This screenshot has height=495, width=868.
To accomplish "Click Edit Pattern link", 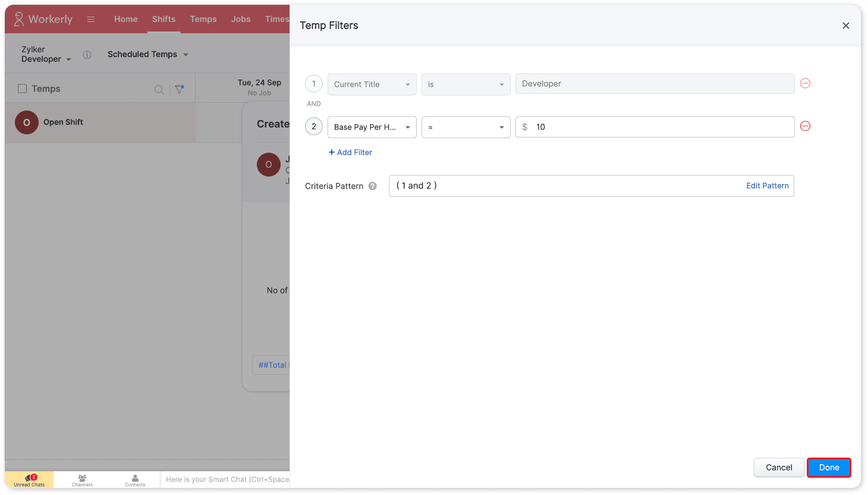I will [768, 185].
